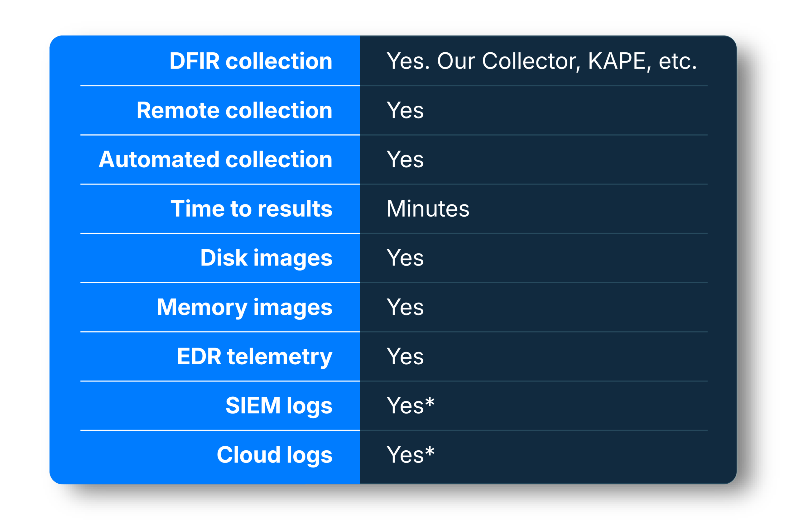Select the 'Yes' value for EDR telemetry

pos(406,357)
